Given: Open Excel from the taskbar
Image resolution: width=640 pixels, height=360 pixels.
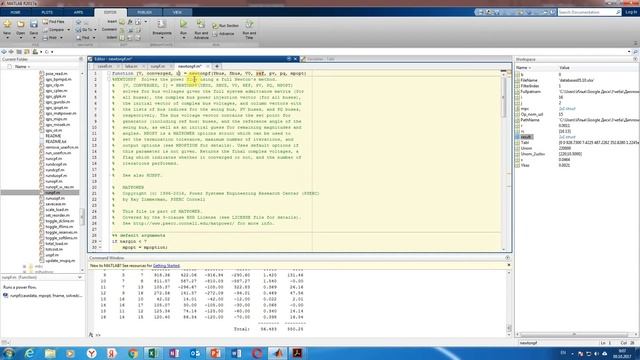Looking at the screenshot, I should tap(153, 353).
